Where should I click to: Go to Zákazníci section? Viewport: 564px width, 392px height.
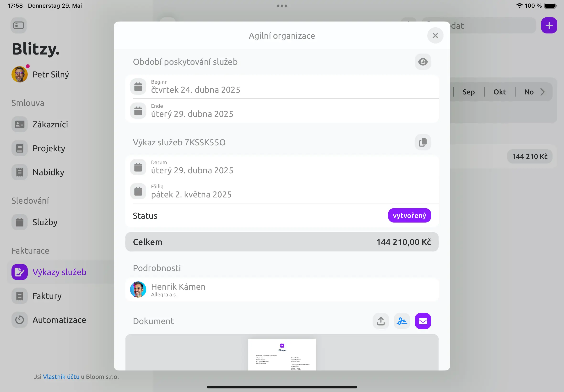(50, 124)
